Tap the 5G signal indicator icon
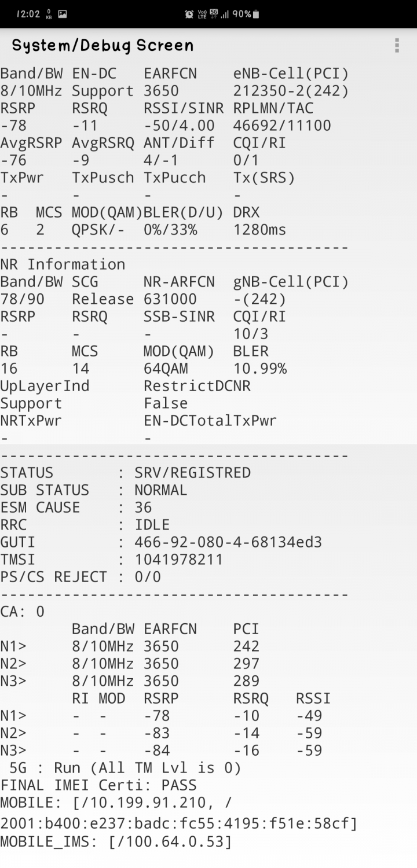This screenshot has width=417, height=868. [x=214, y=14]
